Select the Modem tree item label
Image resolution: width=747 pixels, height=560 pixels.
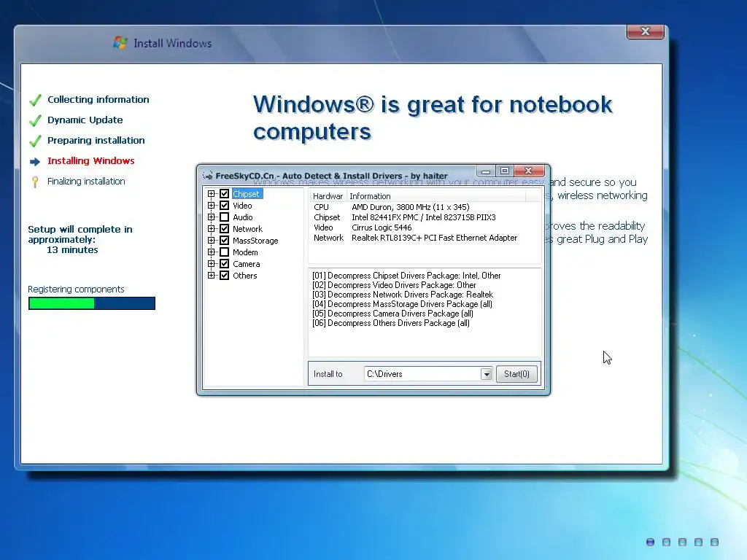pyautogui.click(x=245, y=252)
